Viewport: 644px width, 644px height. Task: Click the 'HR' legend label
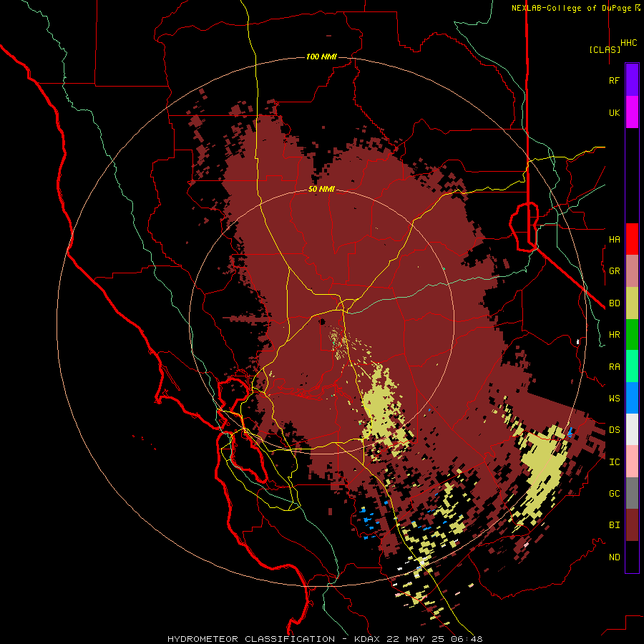(x=614, y=335)
